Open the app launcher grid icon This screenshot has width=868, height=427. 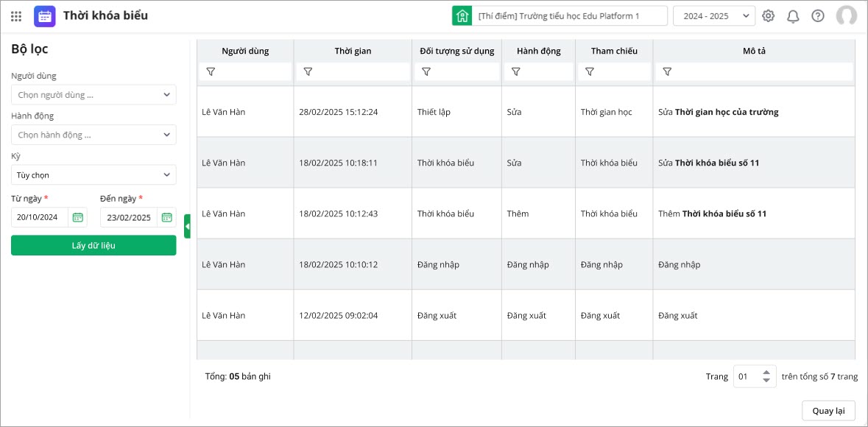16,15
